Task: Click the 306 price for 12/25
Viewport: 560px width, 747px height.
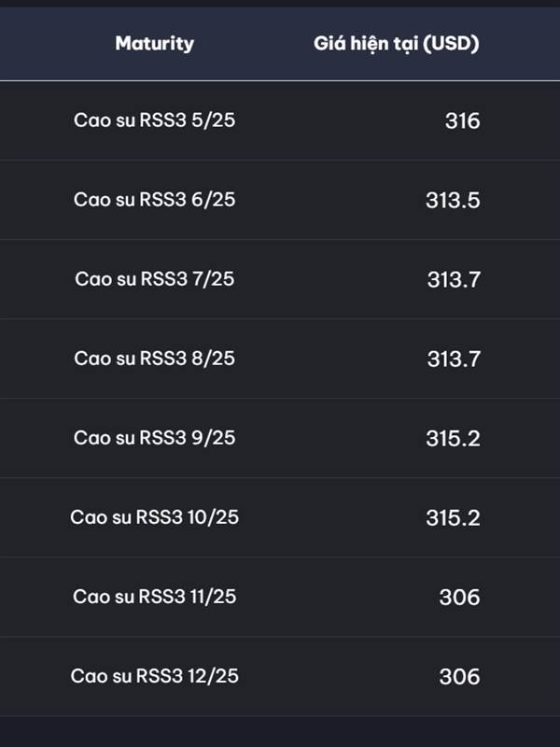Action: point(459,676)
